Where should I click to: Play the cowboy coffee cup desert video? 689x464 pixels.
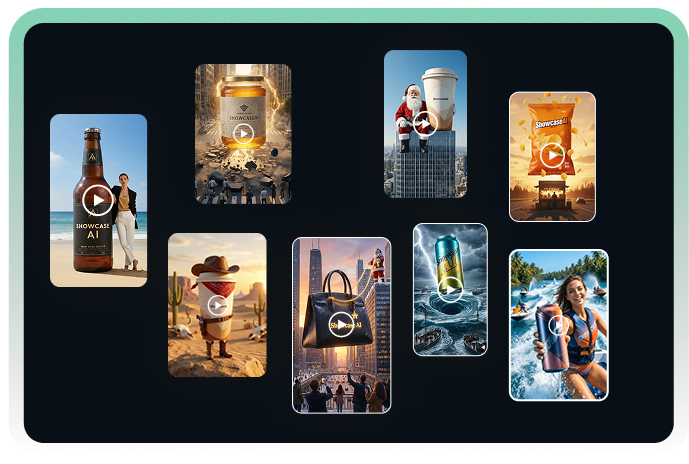[x=218, y=305]
